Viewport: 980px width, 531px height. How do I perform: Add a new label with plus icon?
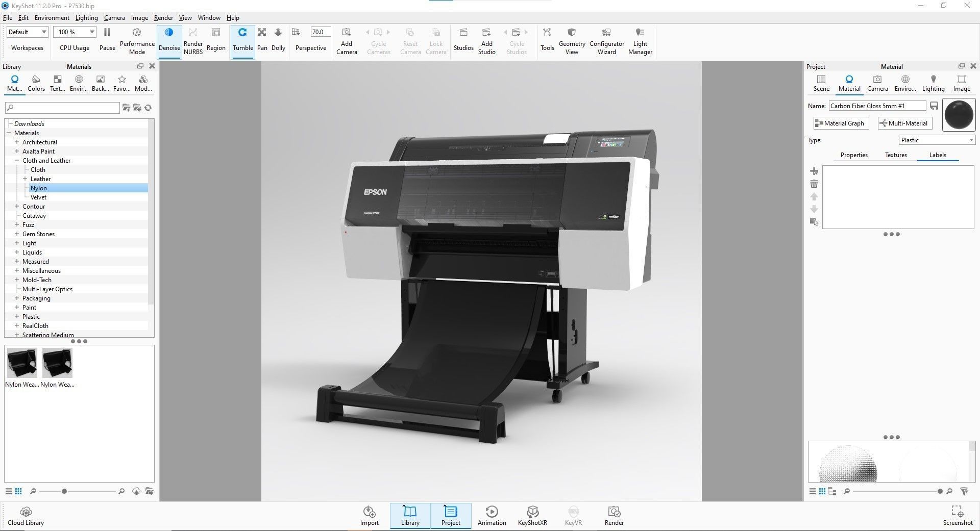(x=814, y=171)
